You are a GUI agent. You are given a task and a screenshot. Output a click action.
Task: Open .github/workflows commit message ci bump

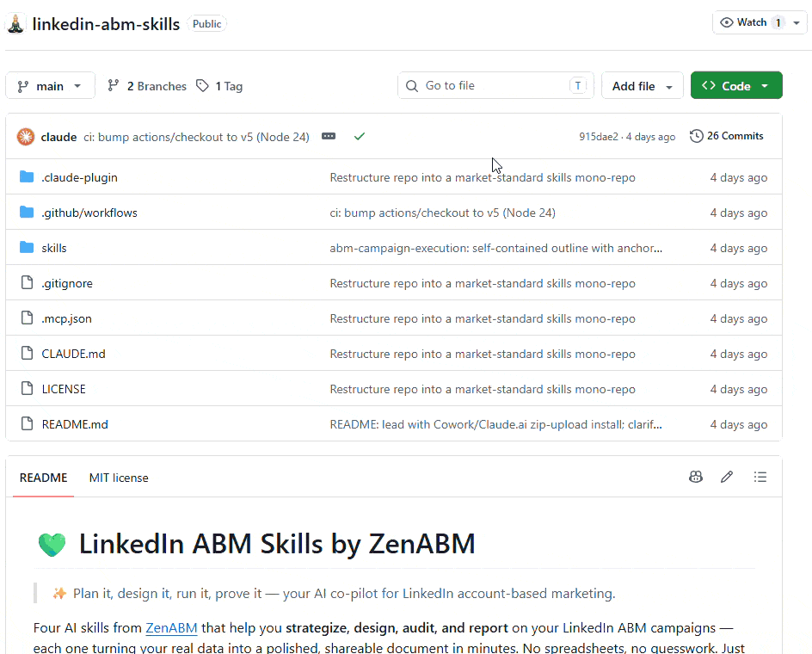pos(442,213)
